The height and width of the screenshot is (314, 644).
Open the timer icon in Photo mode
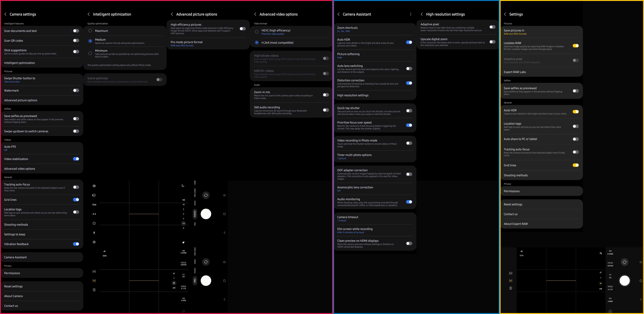[x=94, y=223]
